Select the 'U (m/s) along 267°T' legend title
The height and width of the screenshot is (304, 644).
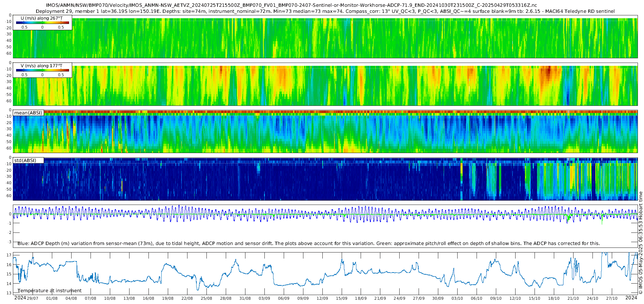click(x=42, y=18)
